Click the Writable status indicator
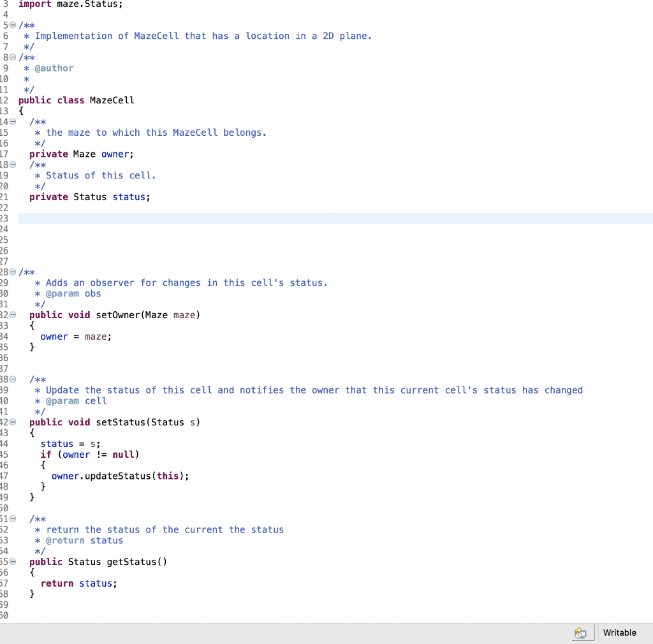 click(619, 633)
